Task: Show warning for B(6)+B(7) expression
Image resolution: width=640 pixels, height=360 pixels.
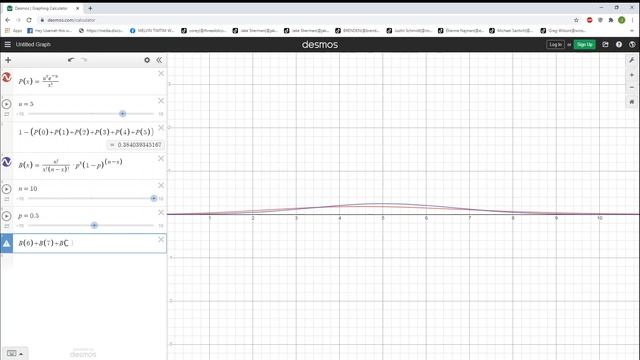Action: coord(7,243)
